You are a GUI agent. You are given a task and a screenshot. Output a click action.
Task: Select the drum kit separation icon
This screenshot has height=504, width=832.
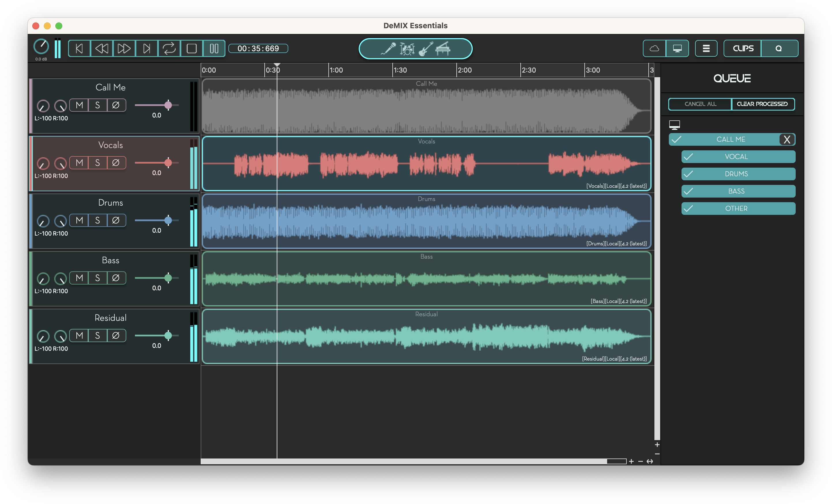pyautogui.click(x=407, y=49)
